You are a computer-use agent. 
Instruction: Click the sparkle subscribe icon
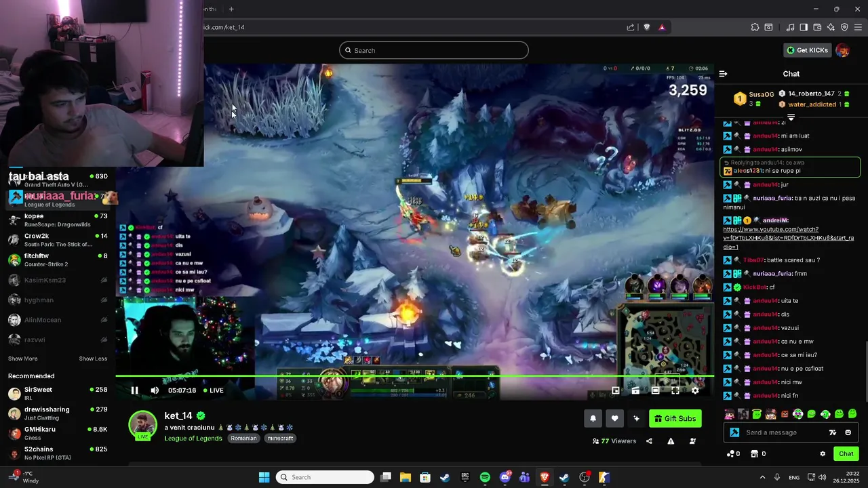click(x=636, y=418)
